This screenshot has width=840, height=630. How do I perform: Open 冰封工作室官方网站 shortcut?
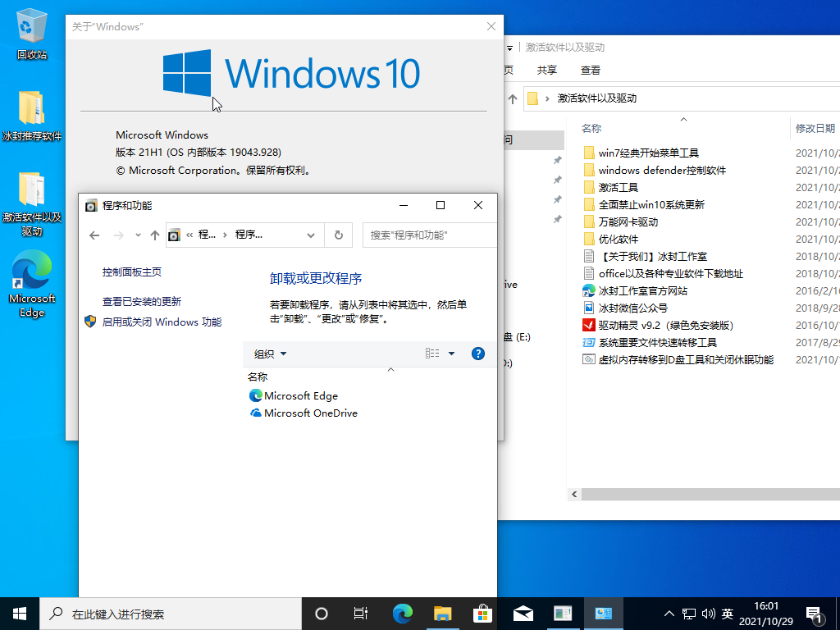point(636,291)
